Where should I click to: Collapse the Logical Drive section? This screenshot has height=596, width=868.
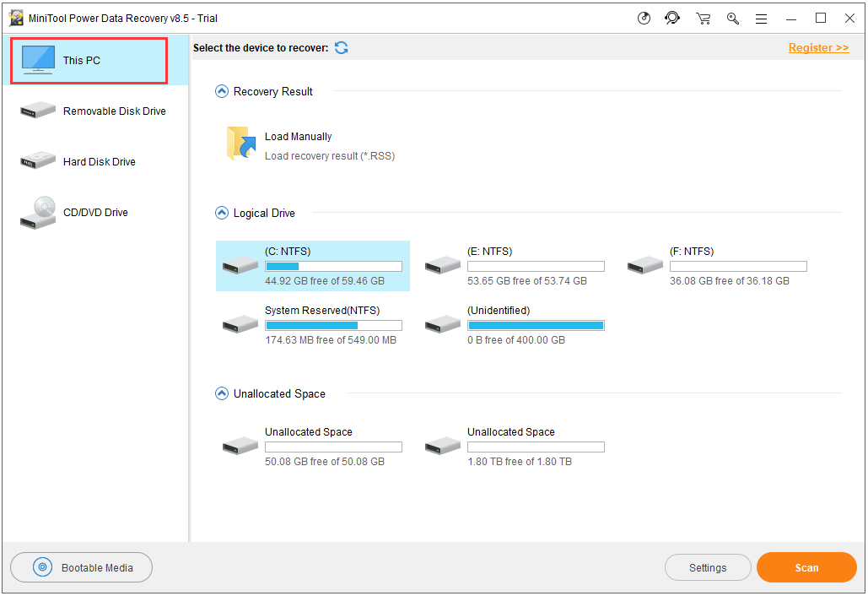coord(221,213)
